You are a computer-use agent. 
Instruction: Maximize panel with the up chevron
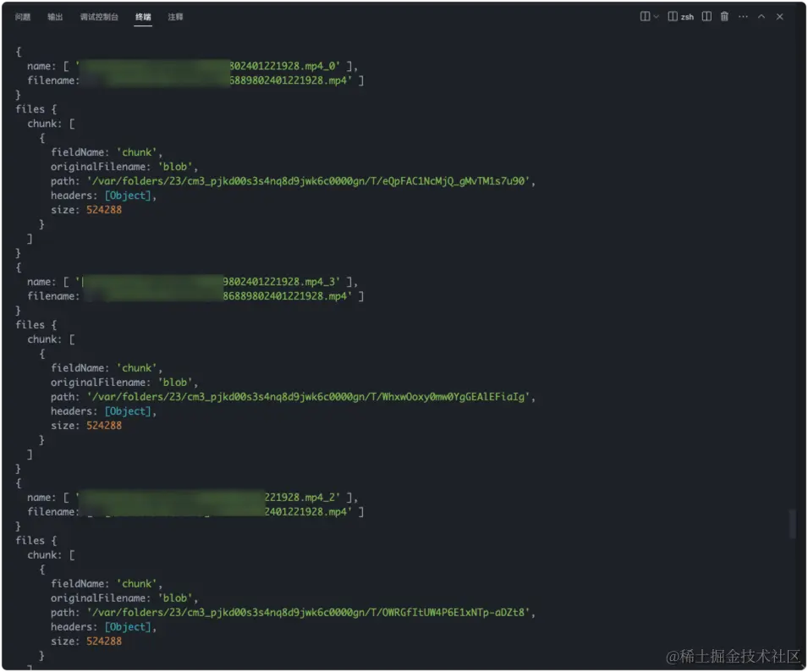761,16
